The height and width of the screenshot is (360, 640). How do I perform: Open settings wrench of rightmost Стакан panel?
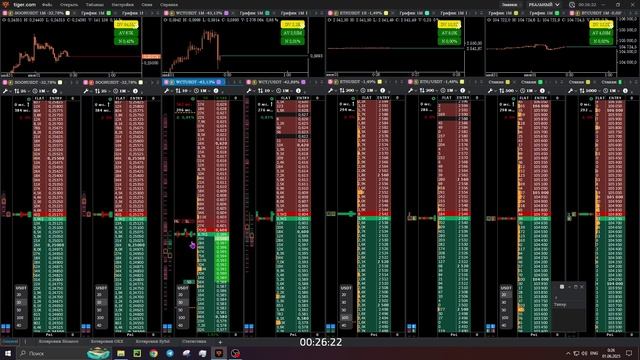[571, 91]
